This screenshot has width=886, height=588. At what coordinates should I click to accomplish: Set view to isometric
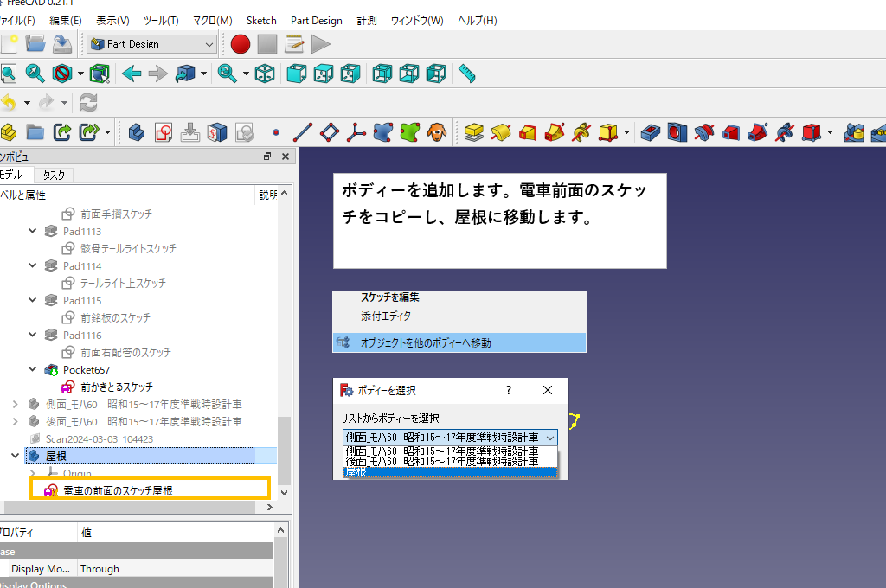(x=265, y=73)
